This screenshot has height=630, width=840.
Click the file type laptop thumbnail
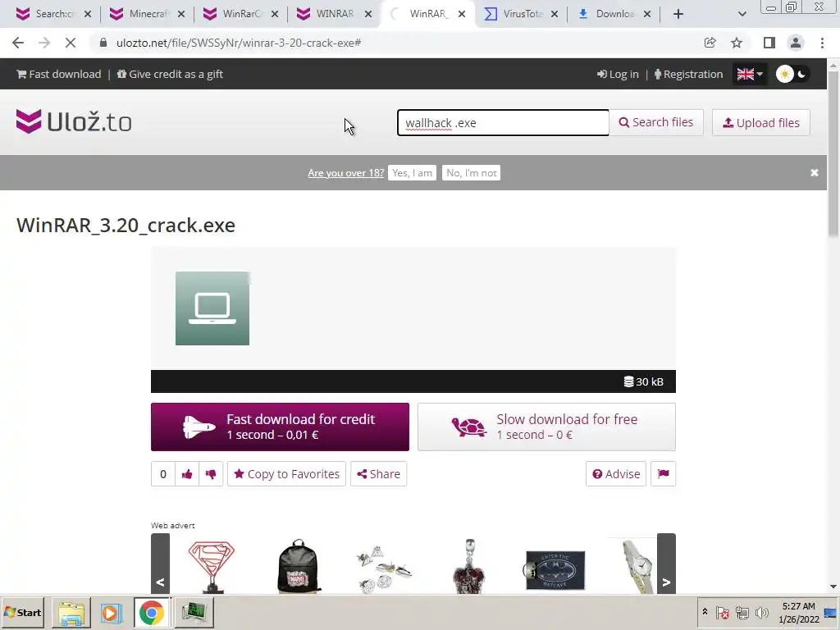pos(212,308)
